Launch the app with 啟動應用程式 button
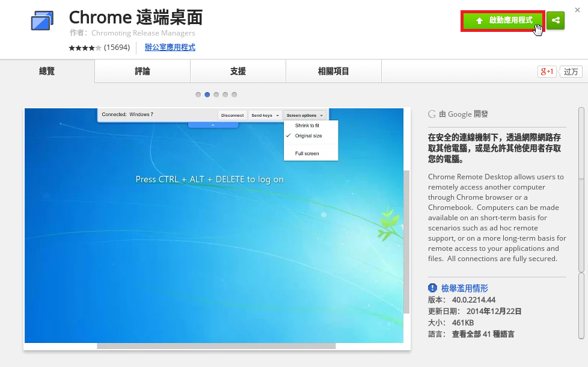The height and width of the screenshot is (367, 588). (503, 20)
